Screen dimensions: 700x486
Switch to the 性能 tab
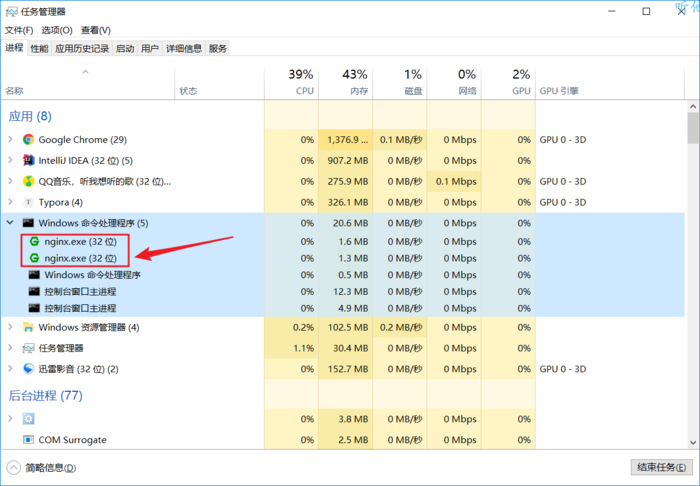[x=39, y=49]
